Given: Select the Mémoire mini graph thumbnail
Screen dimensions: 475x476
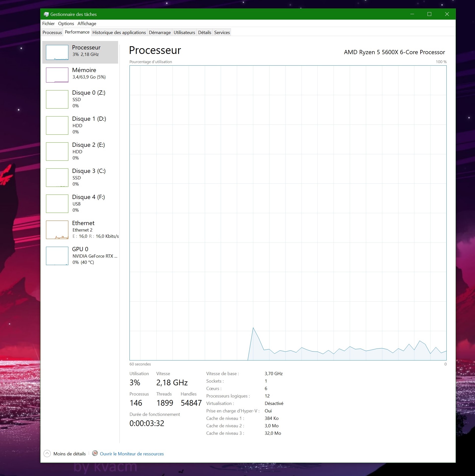Looking at the screenshot, I should [57, 75].
